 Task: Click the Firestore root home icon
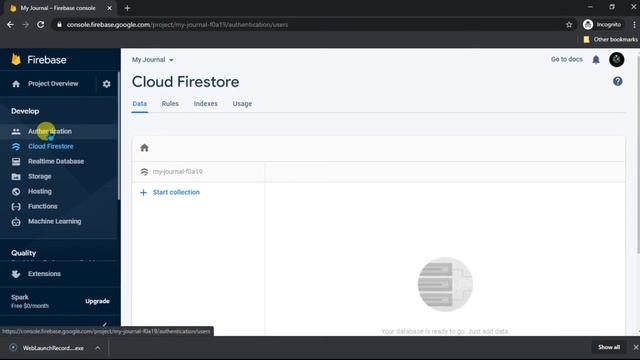click(144, 148)
